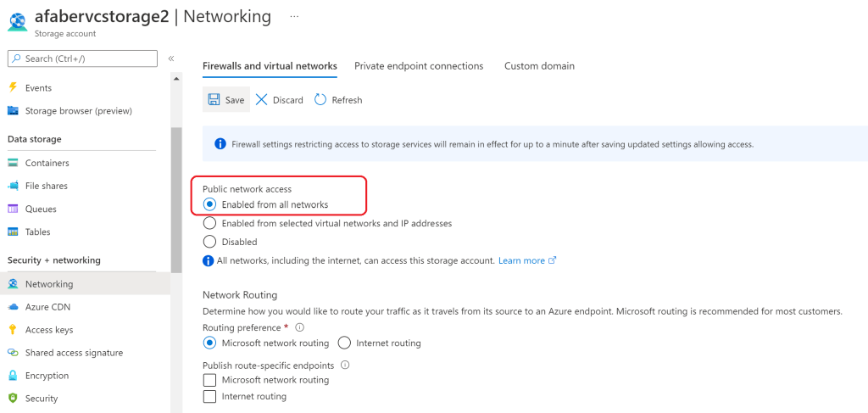Open Access keys from the key icon
This screenshot has height=413, width=868.
pyautogui.click(x=13, y=330)
